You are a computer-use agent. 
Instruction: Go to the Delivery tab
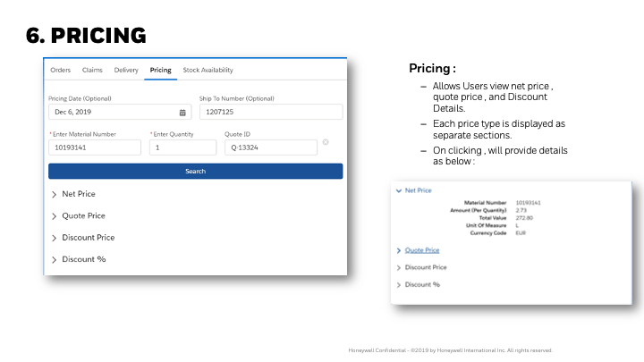pyautogui.click(x=126, y=70)
